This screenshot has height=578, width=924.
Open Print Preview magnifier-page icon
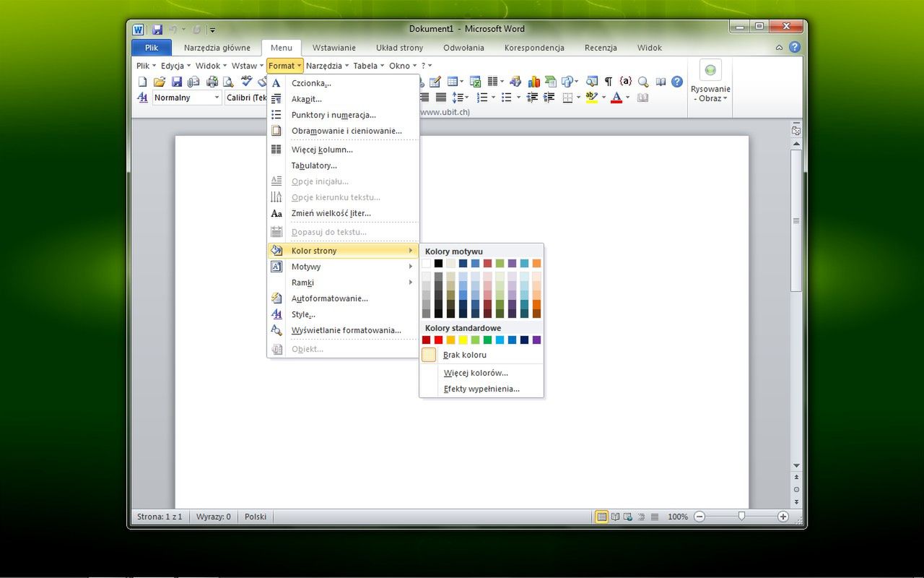pos(228,82)
